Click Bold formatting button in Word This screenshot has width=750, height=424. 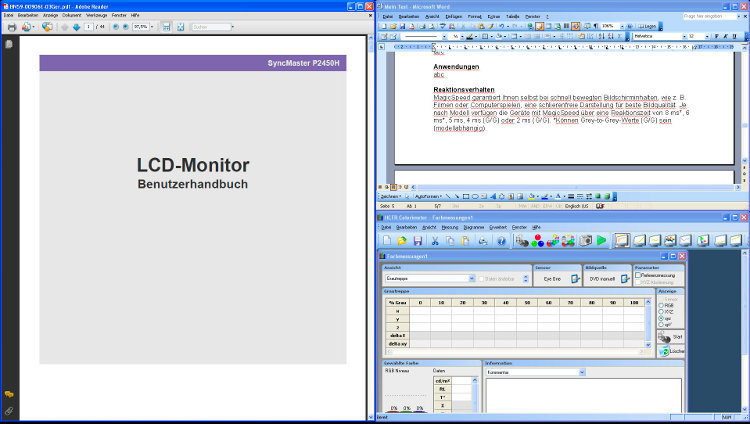(716, 36)
